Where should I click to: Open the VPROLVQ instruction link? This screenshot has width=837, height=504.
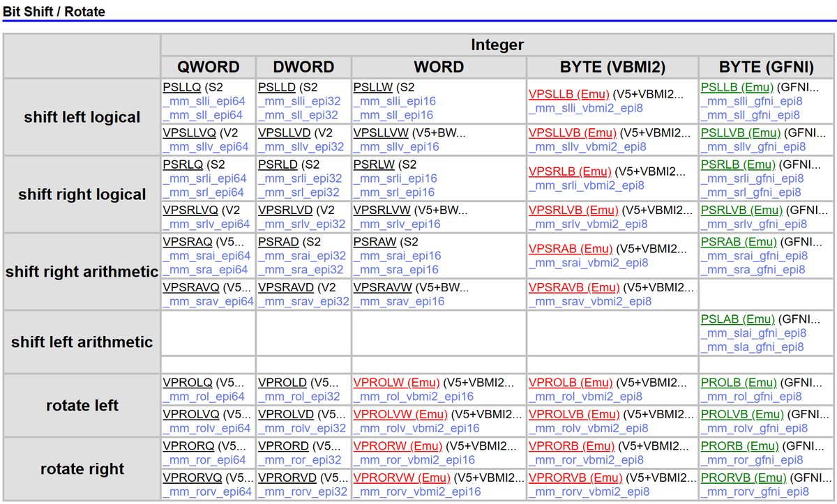pos(191,415)
